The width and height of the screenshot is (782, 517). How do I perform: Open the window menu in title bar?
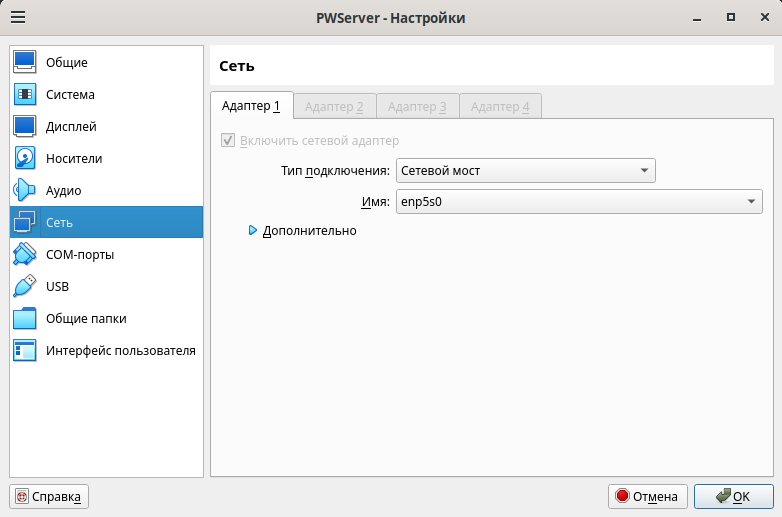pos(18,18)
